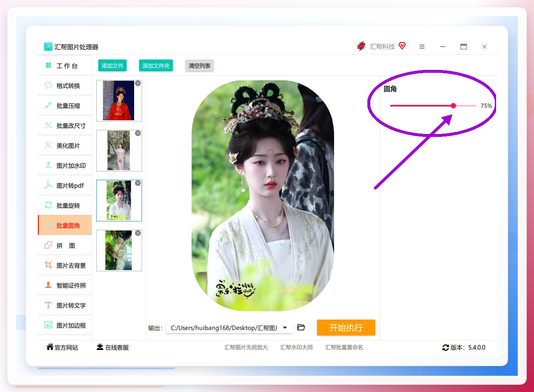Select the pink dress garden thumbnail
Image resolution: width=534 pixels, height=392 pixels.
click(x=119, y=151)
